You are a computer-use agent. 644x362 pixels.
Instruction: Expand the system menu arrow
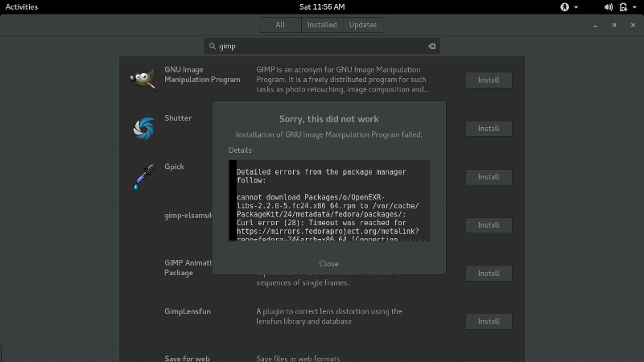(x=634, y=7)
